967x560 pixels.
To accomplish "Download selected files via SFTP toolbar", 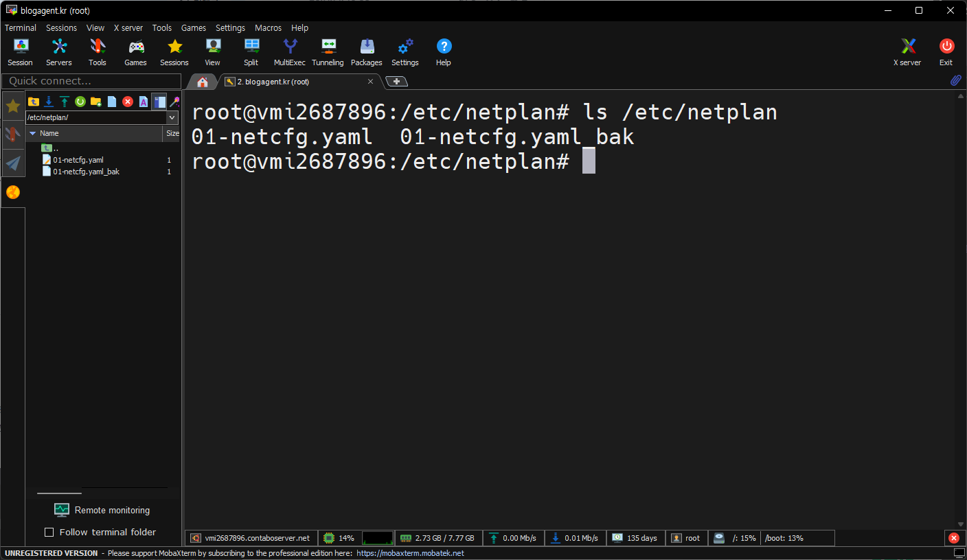I will click(49, 102).
